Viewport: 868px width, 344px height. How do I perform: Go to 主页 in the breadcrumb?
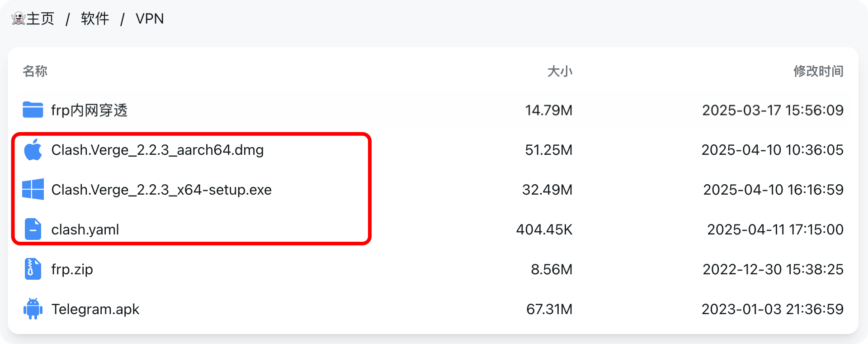tap(40, 19)
